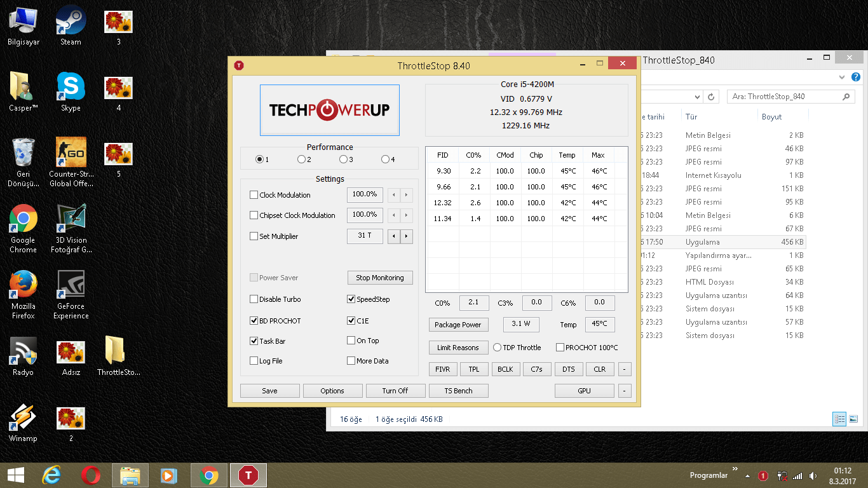Select performance profile 2 radio button

(x=301, y=159)
